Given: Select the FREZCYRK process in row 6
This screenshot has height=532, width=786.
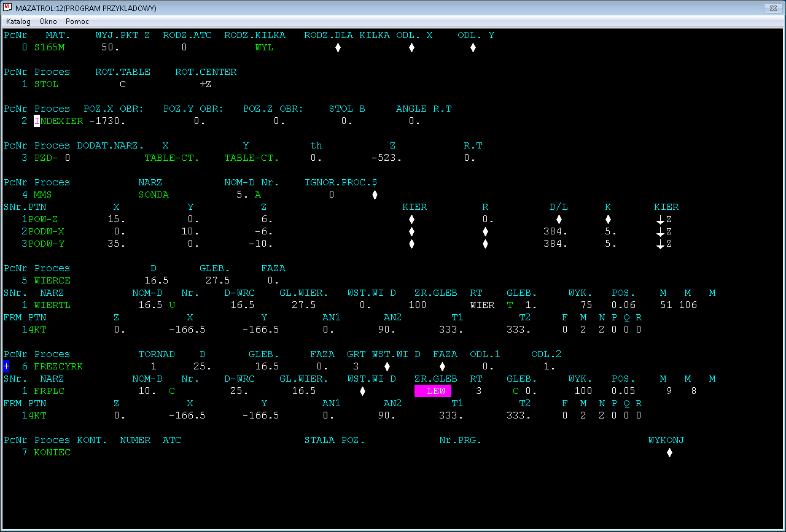Looking at the screenshot, I should coord(58,366).
